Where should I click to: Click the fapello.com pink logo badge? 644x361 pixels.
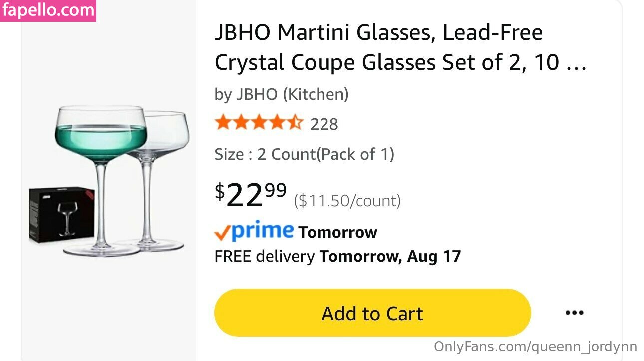coord(48,10)
